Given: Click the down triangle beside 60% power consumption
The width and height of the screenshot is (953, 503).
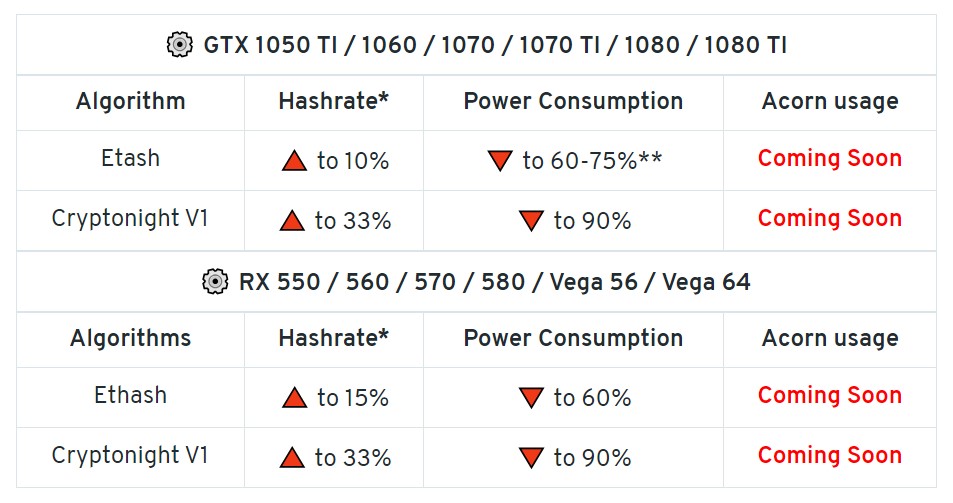Looking at the screenshot, I should click(531, 398).
